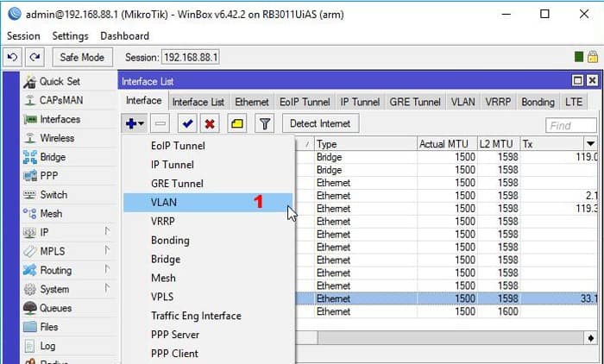
Task: Maximize the Interface List sub-window
Action: [x=577, y=80]
